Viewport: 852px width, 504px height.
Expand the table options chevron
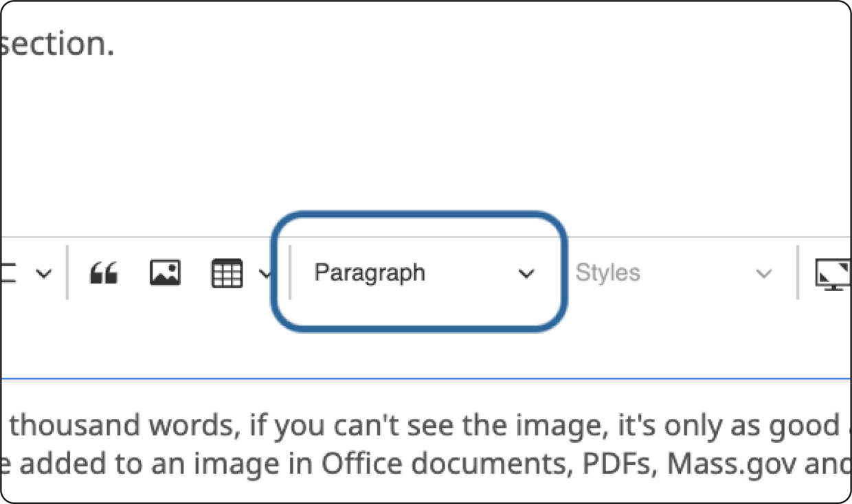click(x=267, y=273)
